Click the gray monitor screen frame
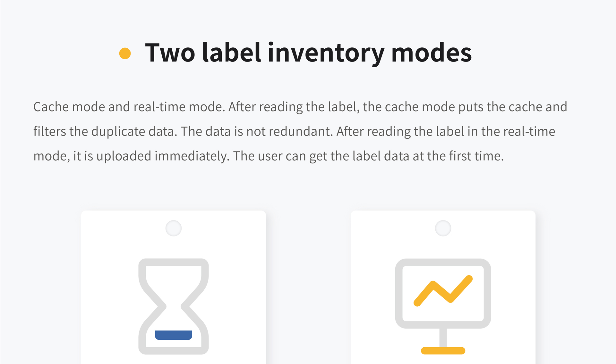The width and height of the screenshot is (616, 364). click(x=443, y=294)
